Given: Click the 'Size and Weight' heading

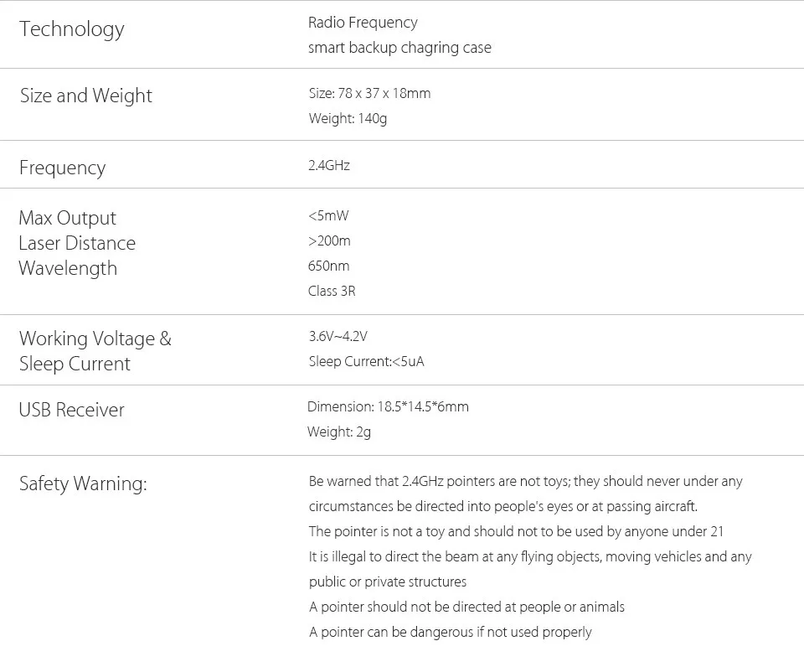Looking at the screenshot, I should 86,96.
